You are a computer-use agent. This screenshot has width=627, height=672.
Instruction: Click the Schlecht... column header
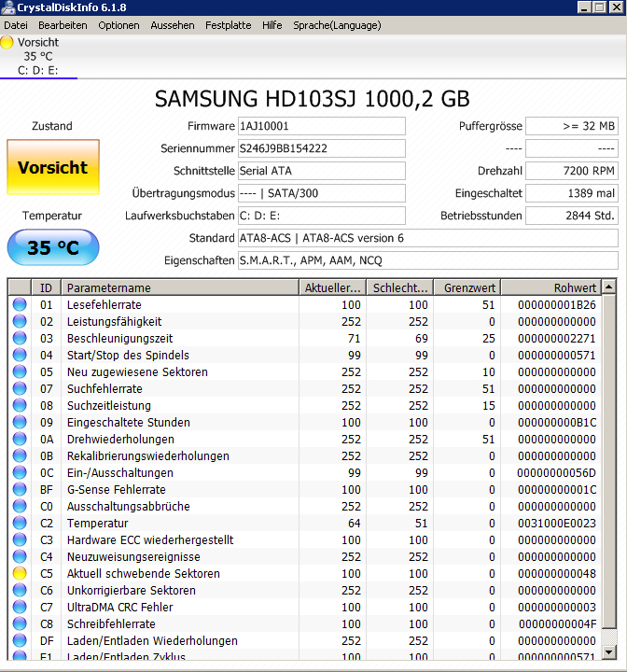400,287
